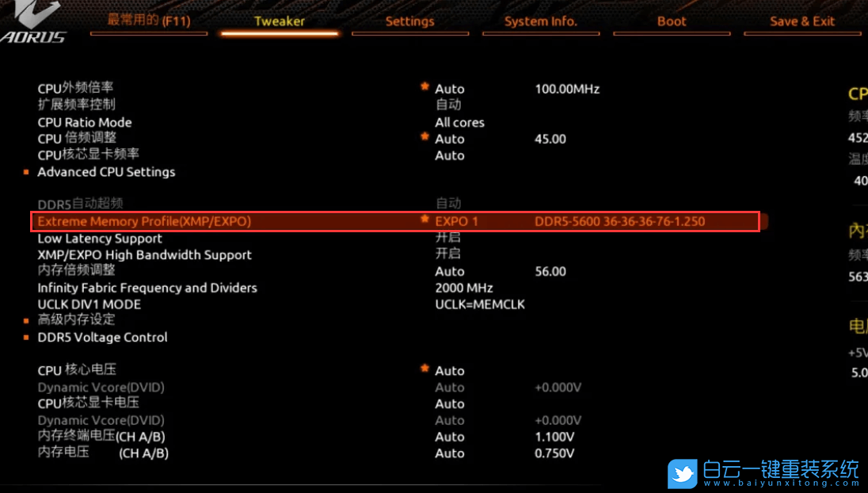Switch to the Settings tab
This screenshot has width=868, height=493.
[409, 21]
